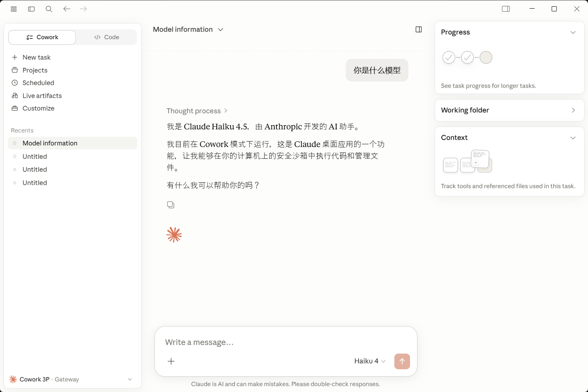Image resolution: width=588 pixels, height=392 pixels.
Task: Toggle right panel icon in title bar
Action: [x=506, y=9]
